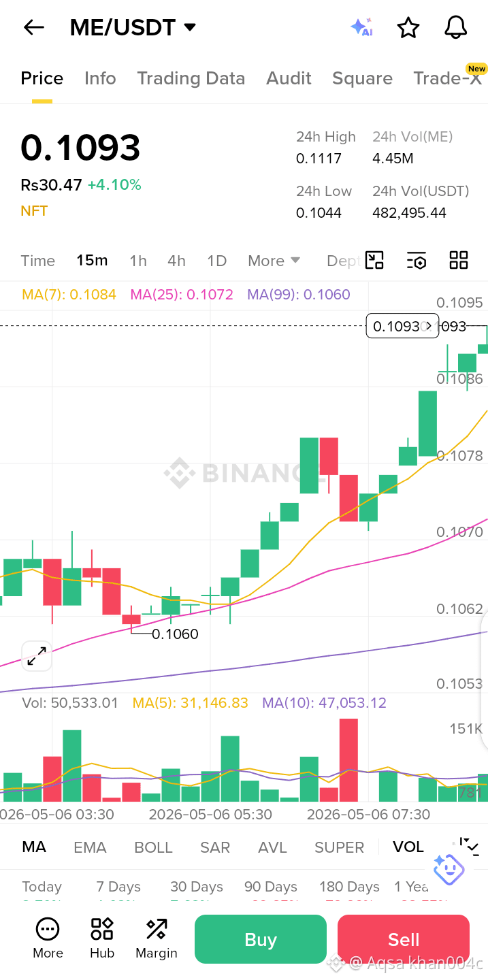
Task: Open the four-square layout grid icon
Action: coord(459,260)
